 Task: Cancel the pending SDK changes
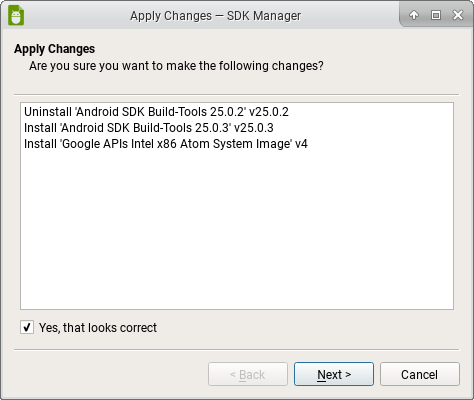(420, 374)
